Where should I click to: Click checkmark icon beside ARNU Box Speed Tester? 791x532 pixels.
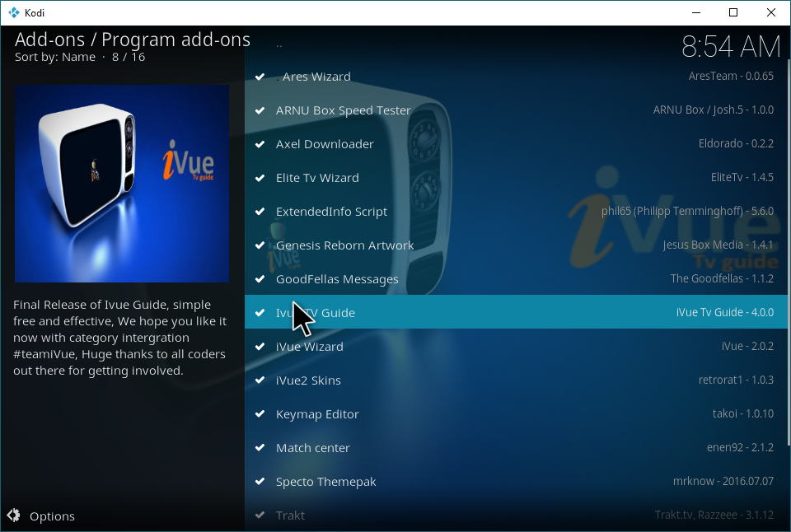coord(260,110)
